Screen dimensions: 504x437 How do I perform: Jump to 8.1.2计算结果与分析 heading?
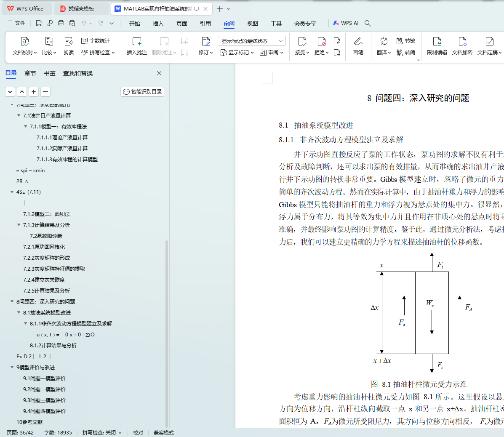[53, 345]
